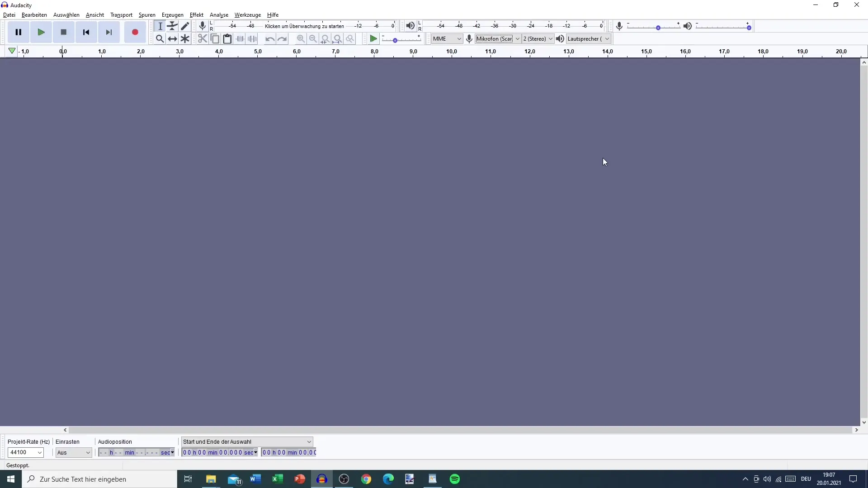Open the Spuren menu
The width and height of the screenshot is (868, 488).
[x=147, y=15]
